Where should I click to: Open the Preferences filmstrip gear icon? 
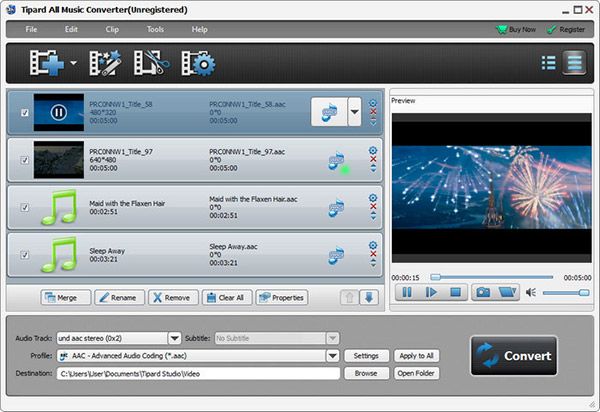[x=198, y=63]
